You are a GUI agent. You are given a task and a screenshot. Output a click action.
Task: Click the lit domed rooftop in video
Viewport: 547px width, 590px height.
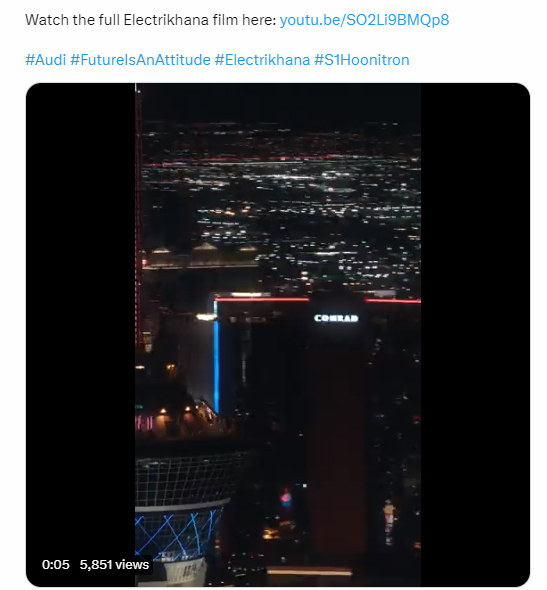coord(205,249)
